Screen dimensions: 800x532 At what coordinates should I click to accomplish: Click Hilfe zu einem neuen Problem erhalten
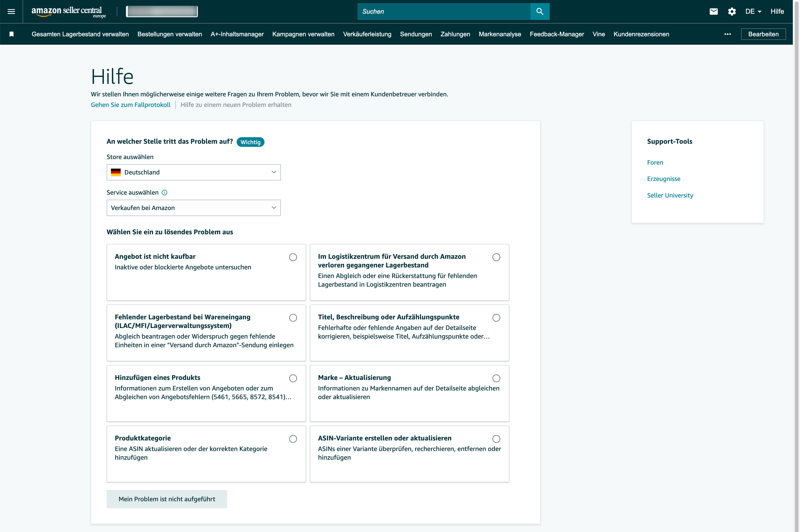click(236, 105)
